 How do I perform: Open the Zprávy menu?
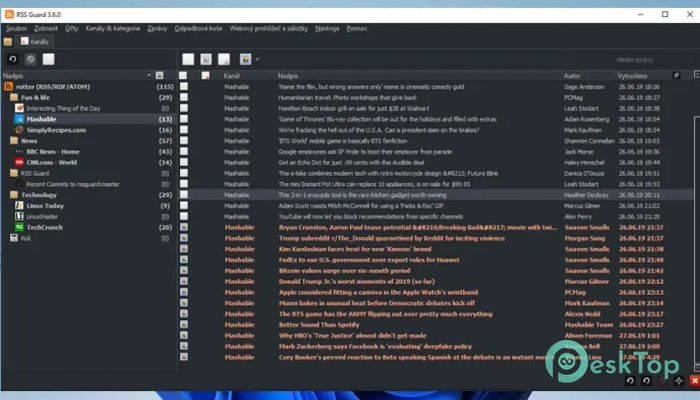tap(157, 29)
